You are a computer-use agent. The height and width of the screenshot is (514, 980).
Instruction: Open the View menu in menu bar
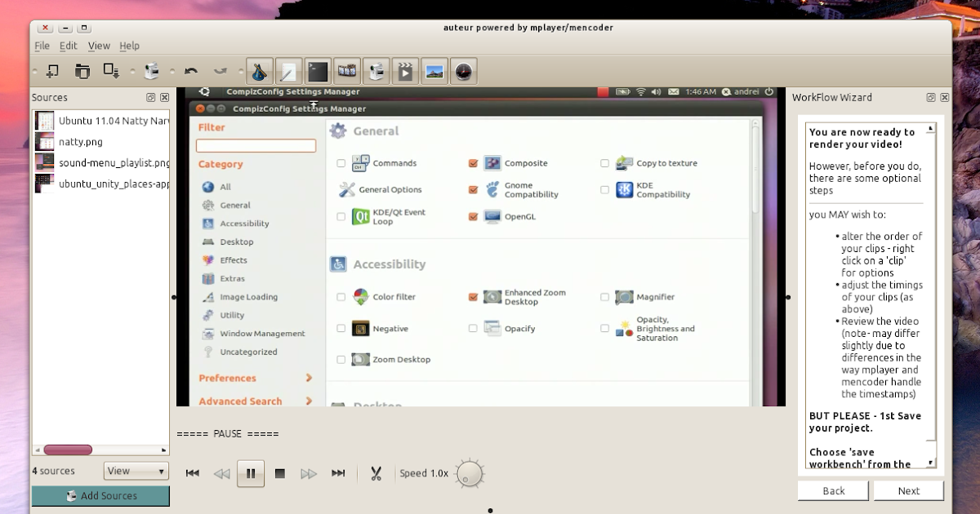pos(99,46)
